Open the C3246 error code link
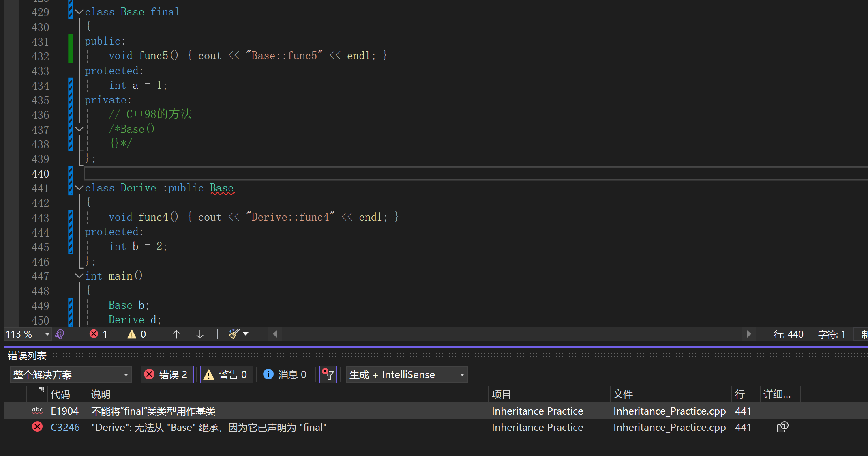The height and width of the screenshot is (456, 868). coord(65,427)
